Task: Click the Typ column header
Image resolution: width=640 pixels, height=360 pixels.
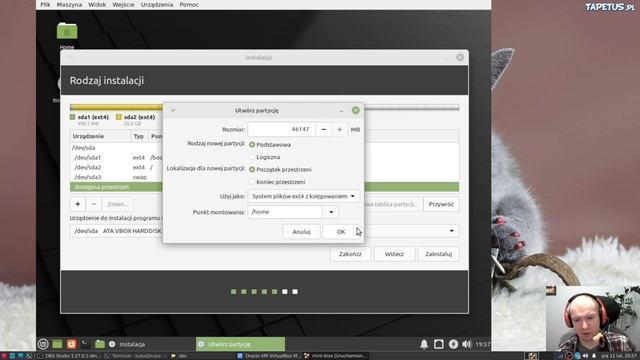Action: pyautogui.click(x=139, y=136)
